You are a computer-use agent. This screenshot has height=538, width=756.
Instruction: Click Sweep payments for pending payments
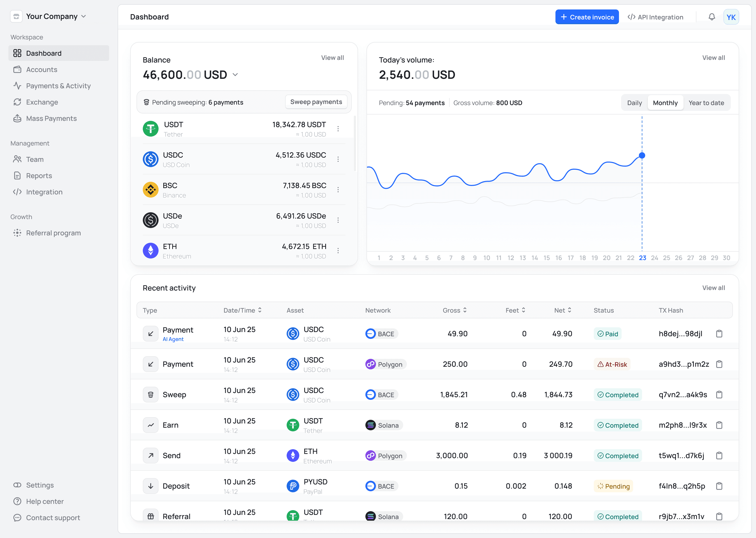316,102
